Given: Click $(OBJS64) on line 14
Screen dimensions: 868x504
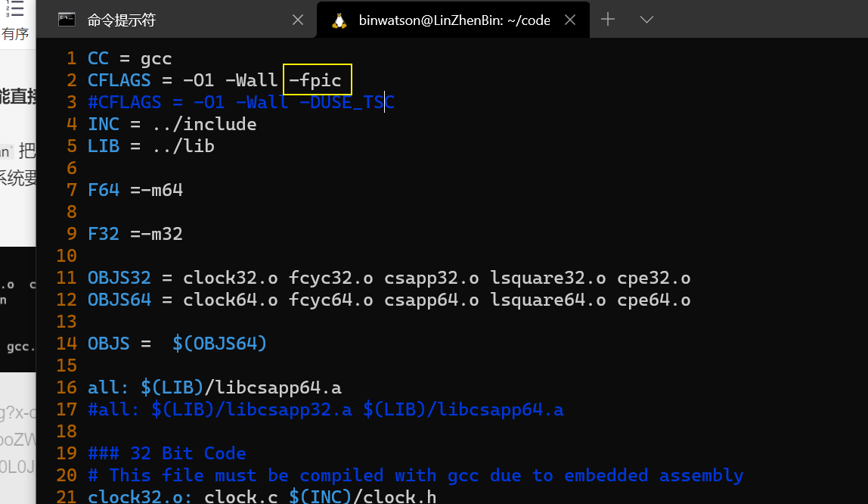Looking at the screenshot, I should tap(219, 343).
